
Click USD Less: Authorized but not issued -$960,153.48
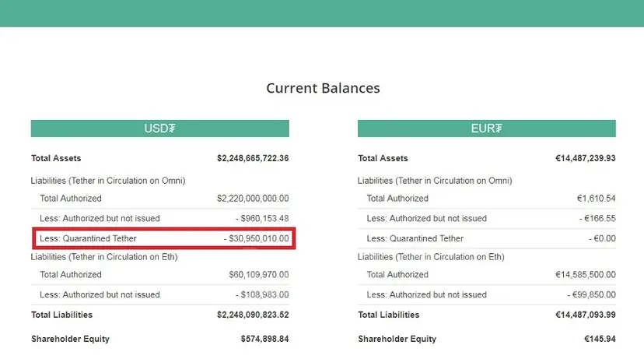262,218
